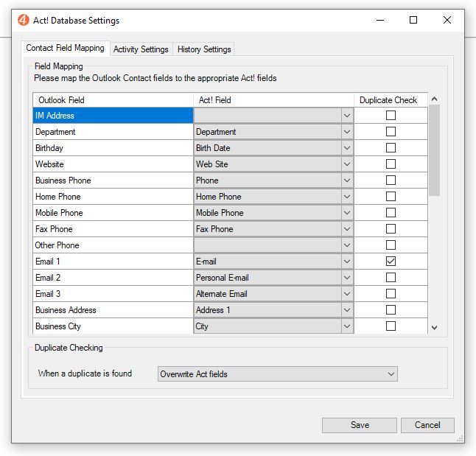The height and width of the screenshot is (456, 476).
Task: Open the Personal E-mail field dropdown
Action: coord(346,278)
